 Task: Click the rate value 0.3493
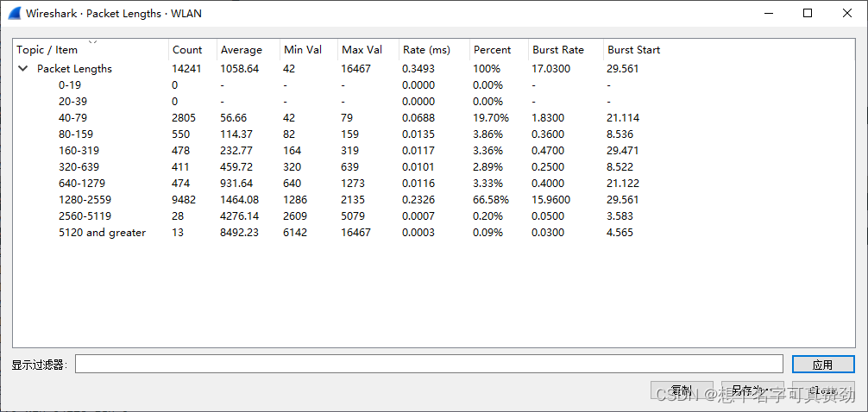[x=418, y=69]
